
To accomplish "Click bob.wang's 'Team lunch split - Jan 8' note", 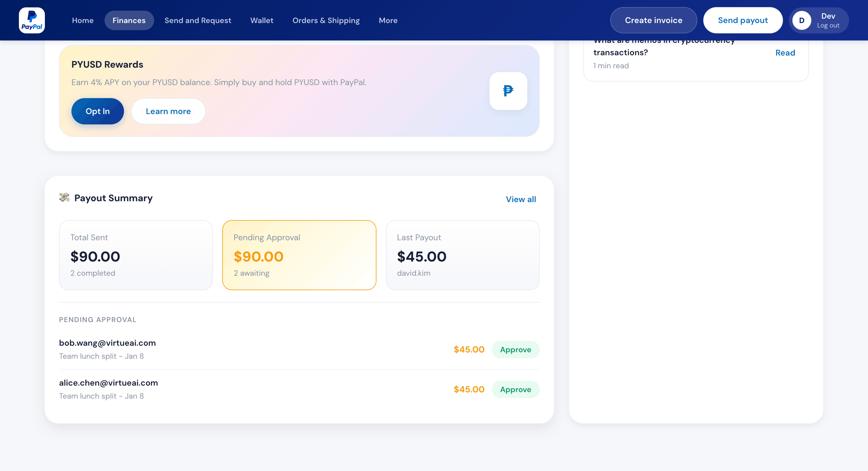I will click(102, 356).
